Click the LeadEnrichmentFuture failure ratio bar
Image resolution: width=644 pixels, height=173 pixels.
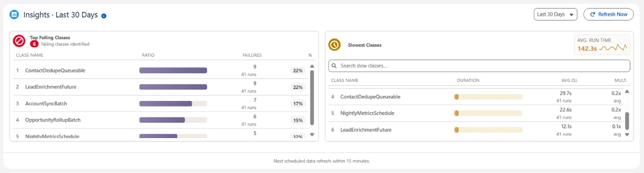[x=173, y=87]
